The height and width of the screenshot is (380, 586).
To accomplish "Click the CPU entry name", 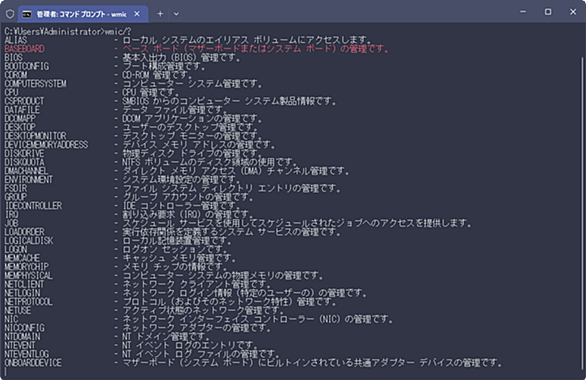I will click(11, 92).
